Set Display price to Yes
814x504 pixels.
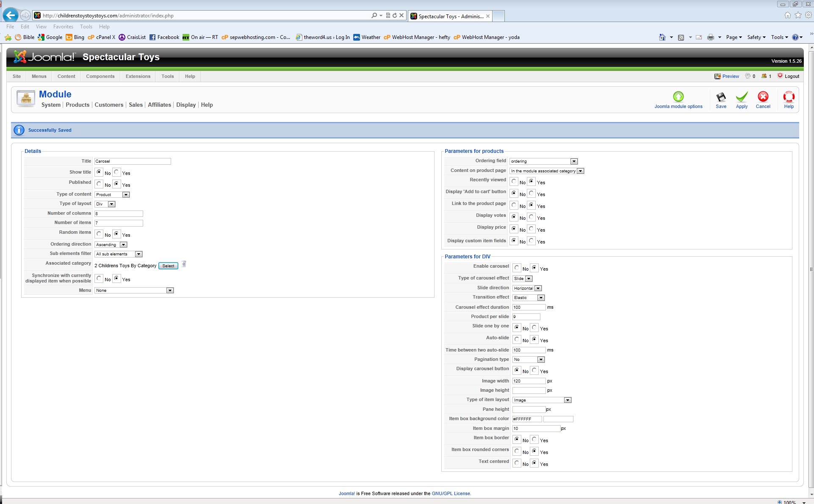click(532, 229)
